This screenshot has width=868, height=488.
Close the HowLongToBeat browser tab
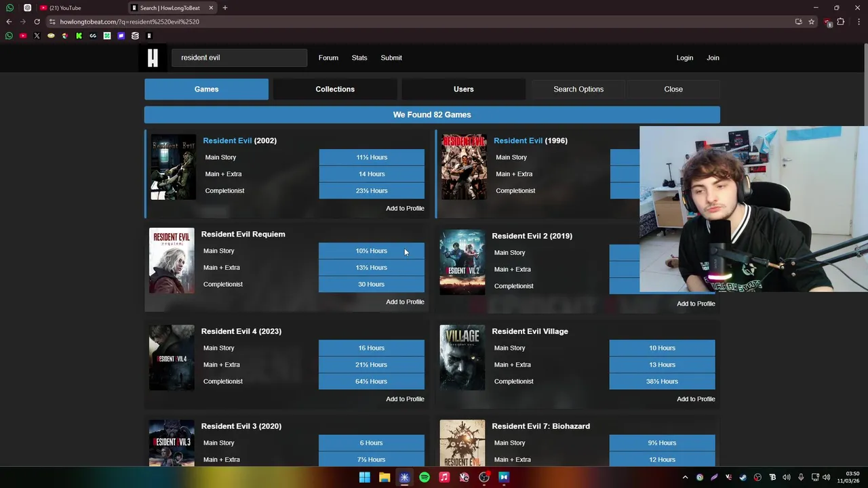211,8
